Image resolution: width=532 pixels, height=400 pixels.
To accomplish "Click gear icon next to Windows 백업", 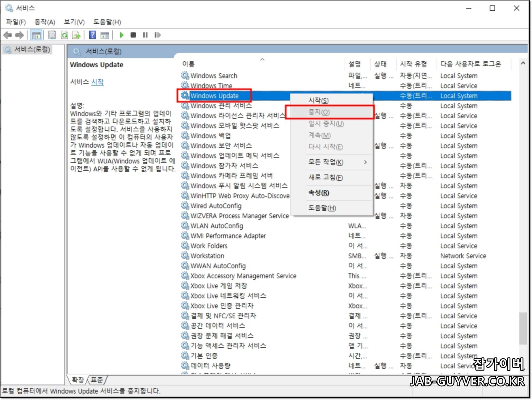I will tap(185, 136).
